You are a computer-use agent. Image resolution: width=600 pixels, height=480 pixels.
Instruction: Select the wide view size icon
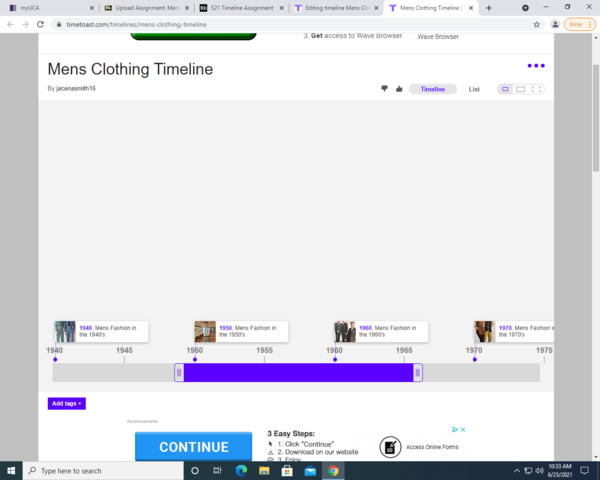[x=520, y=89]
